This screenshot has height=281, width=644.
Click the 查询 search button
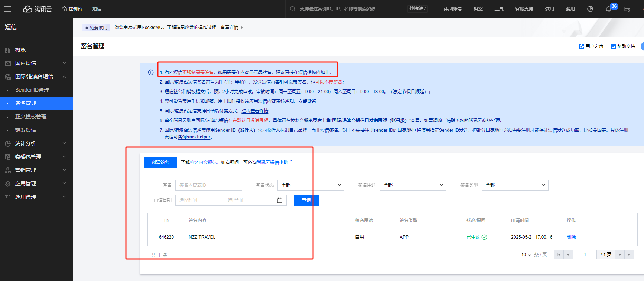[x=306, y=200]
